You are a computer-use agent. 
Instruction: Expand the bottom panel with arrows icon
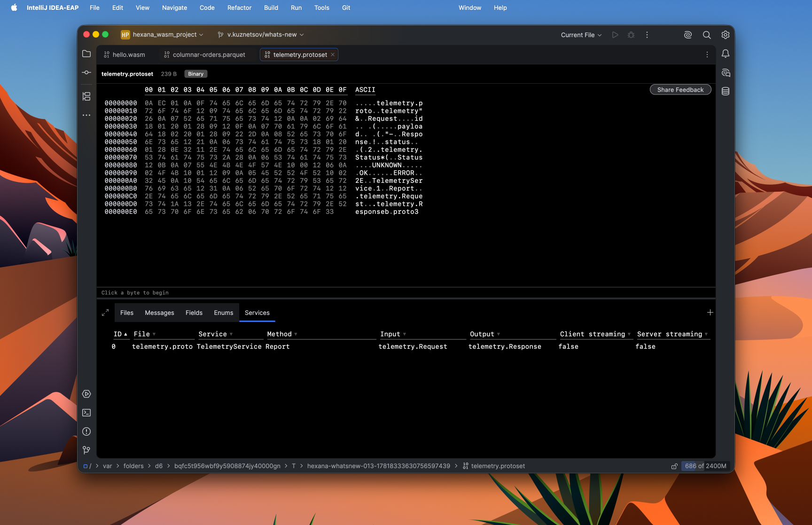click(x=105, y=313)
